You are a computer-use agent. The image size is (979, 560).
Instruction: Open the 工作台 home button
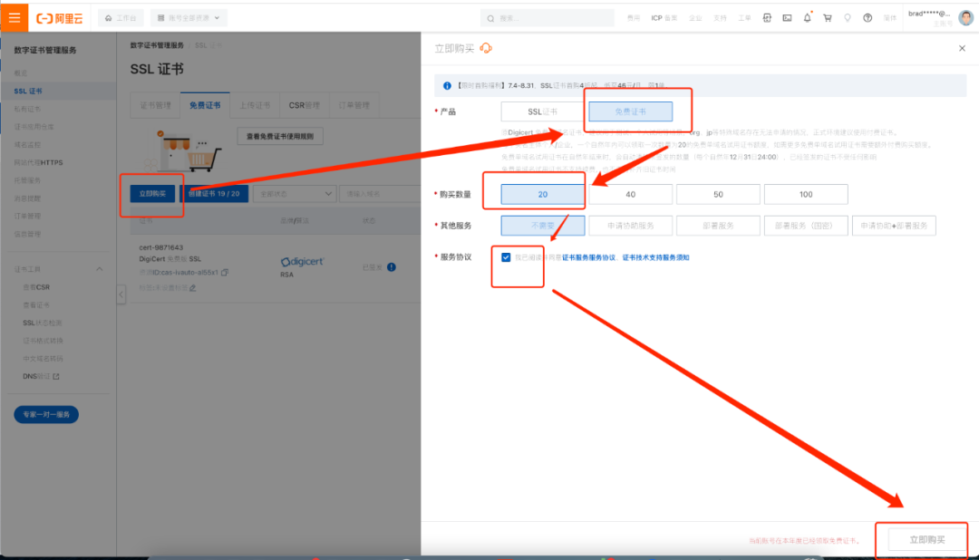(121, 18)
